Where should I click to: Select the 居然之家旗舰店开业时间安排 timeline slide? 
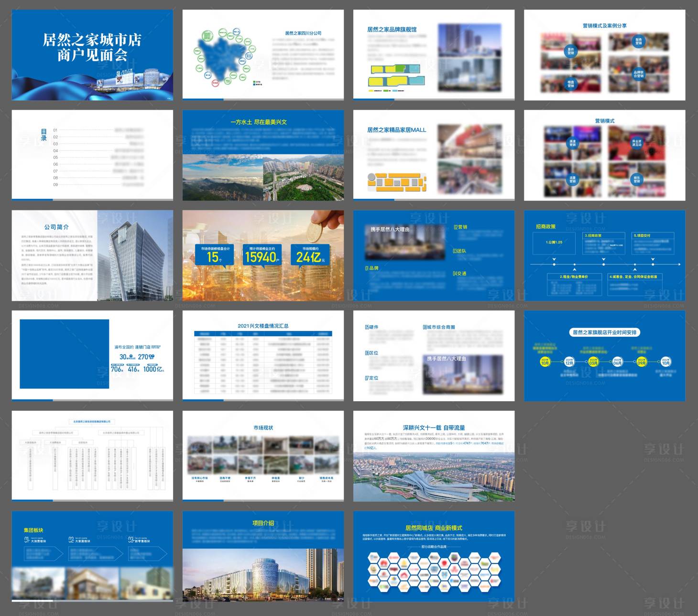point(604,356)
